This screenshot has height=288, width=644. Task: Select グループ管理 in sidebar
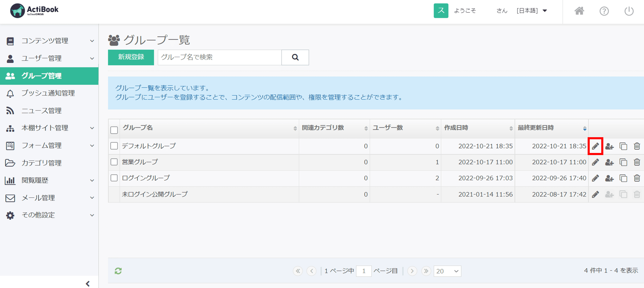coord(49,76)
